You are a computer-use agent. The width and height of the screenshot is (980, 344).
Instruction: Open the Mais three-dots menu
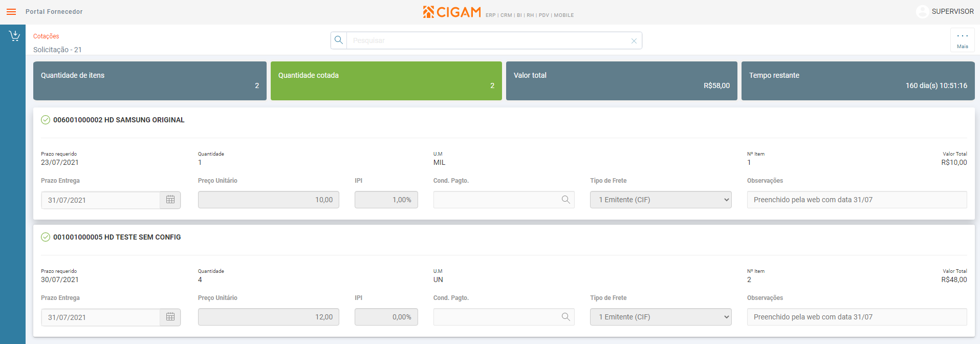pyautogui.click(x=962, y=40)
